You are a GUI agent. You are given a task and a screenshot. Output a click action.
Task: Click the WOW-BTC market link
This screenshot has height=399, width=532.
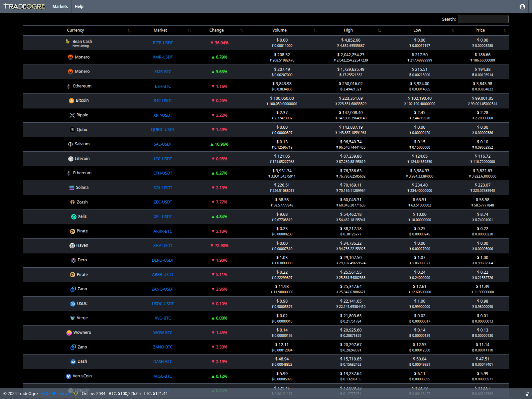coord(163,333)
